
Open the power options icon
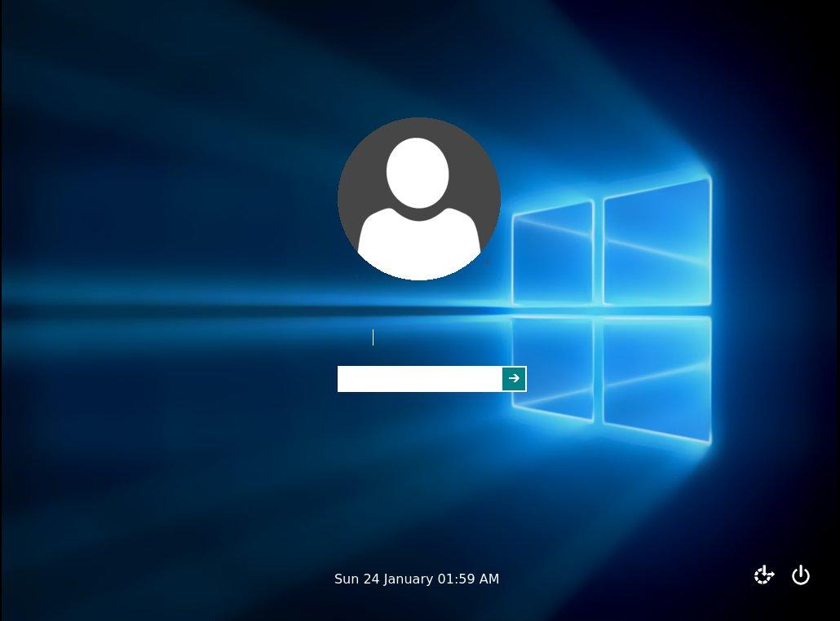800,575
